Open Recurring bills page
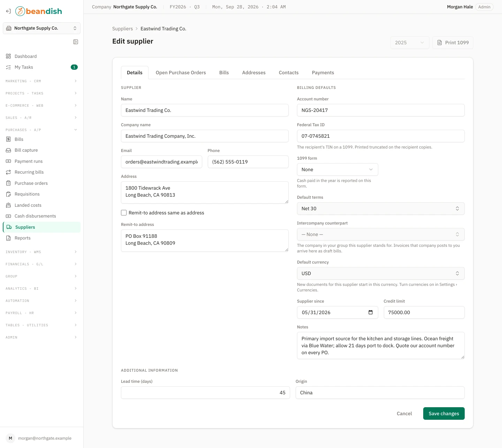Image resolution: width=502 pixels, height=448 pixels. pos(41,172)
